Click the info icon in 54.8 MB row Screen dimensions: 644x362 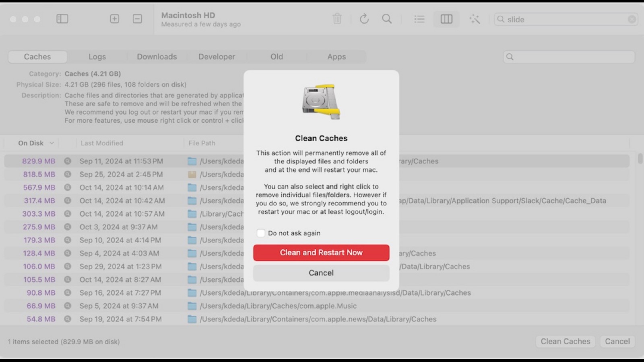[68, 319]
